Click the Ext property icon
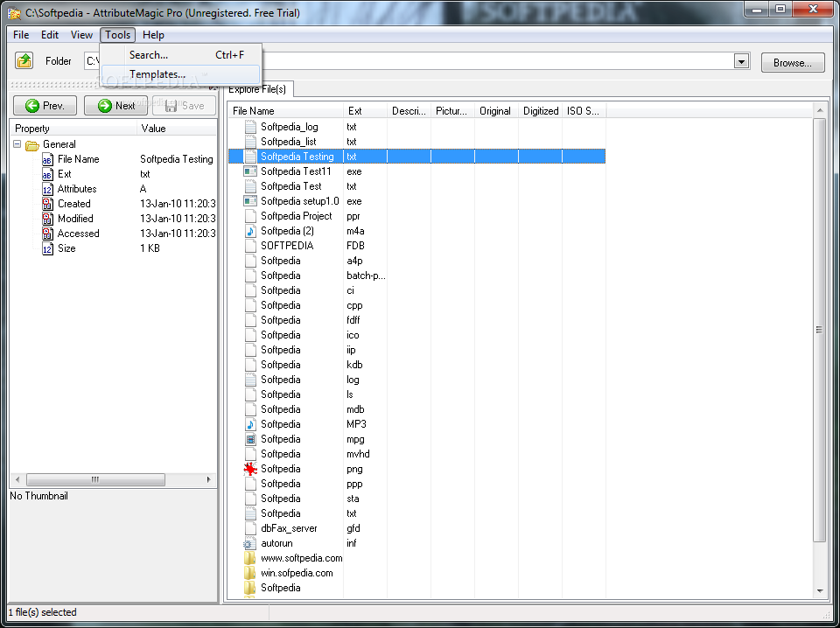Screen dimensions: 840x628 pyautogui.click(x=47, y=175)
